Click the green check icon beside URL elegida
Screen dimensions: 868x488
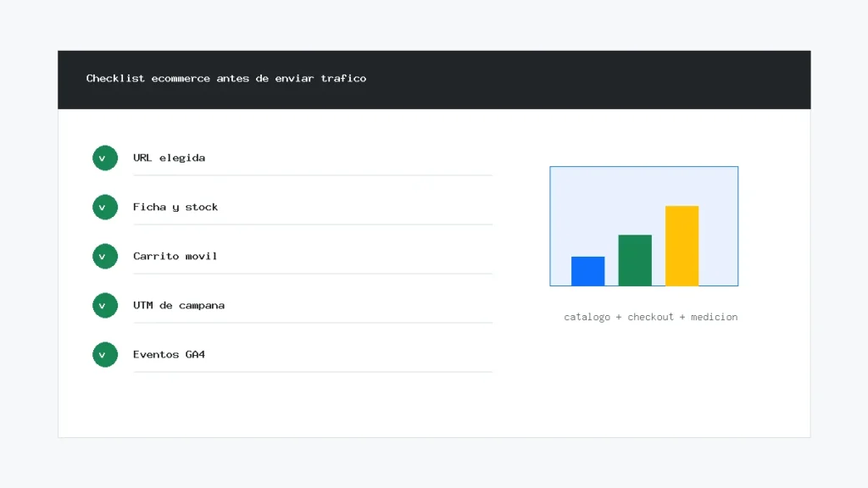coord(105,158)
